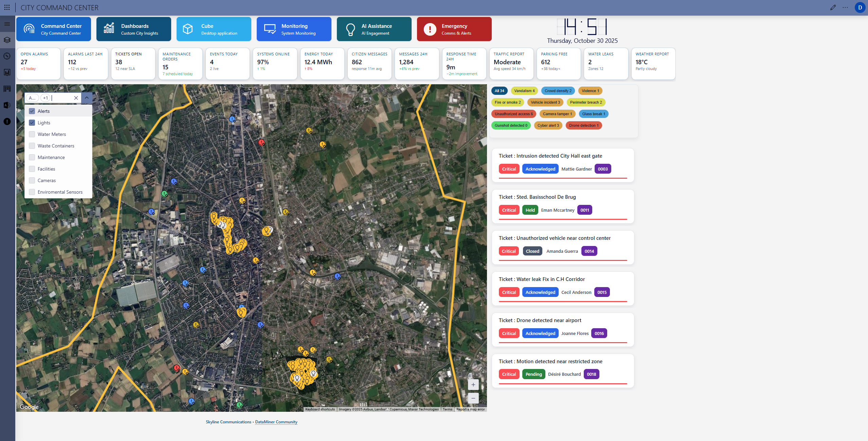The width and height of the screenshot is (868, 441).
Task: Open the three-dots more options menu
Action: click(845, 7)
